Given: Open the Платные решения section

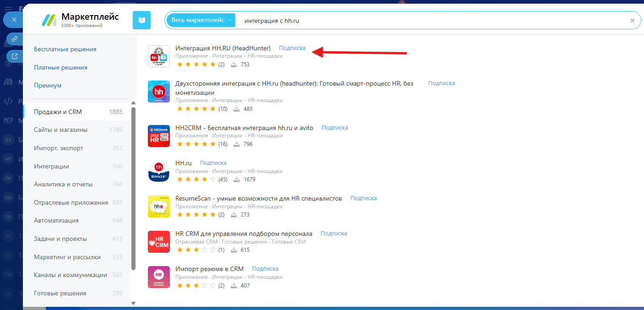Looking at the screenshot, I should pyautogui.click(x=60, y=67).
